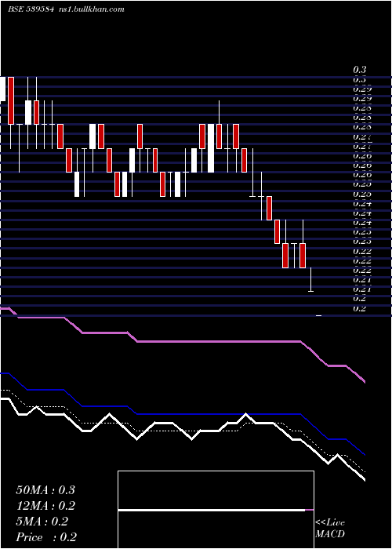Click the BSE 539584 chart title
The width and height of the screenshot is (392, 549).
point(31,9)
